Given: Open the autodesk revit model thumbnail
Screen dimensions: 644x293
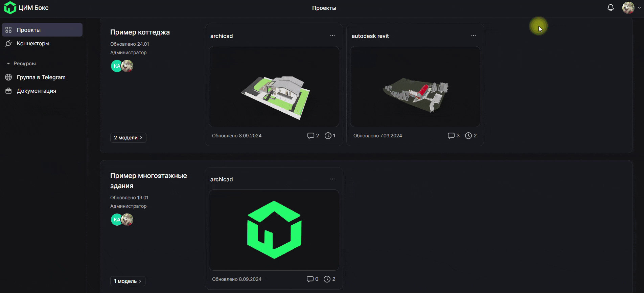Looking at the screenshot, I should (415, 87).
